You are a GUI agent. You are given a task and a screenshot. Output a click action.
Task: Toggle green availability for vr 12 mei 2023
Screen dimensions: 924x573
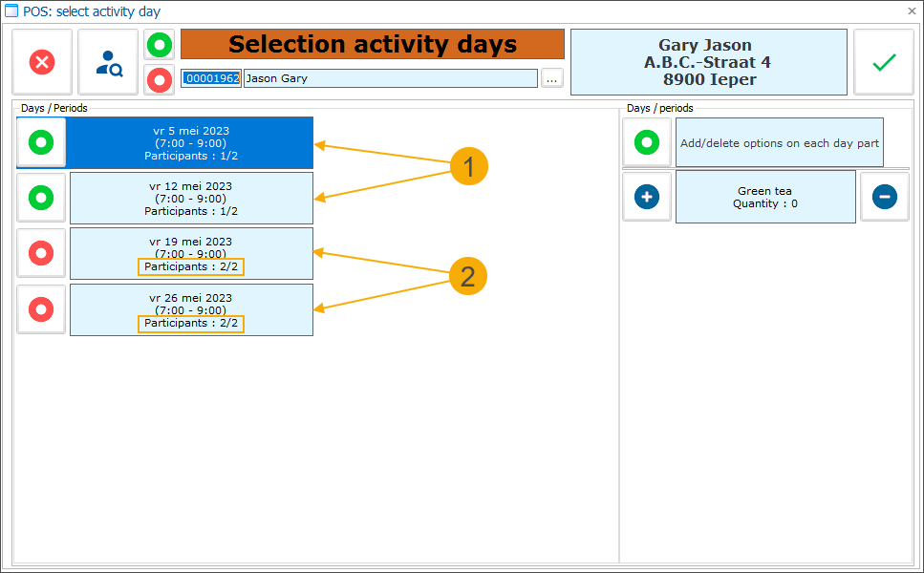coord(41,198)
